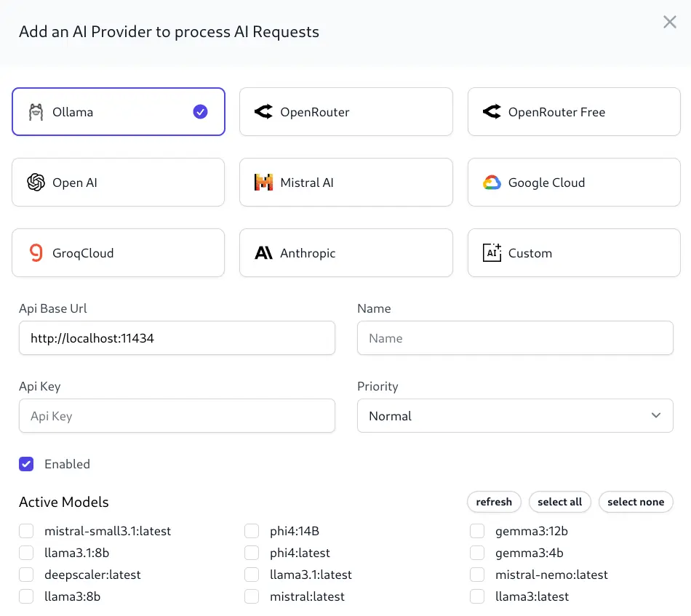The width and height of the screenshot is (691, 616).
Task: Tick the llama3:latest checkbox
Action: pyautogui.click(x=477, y=596)
